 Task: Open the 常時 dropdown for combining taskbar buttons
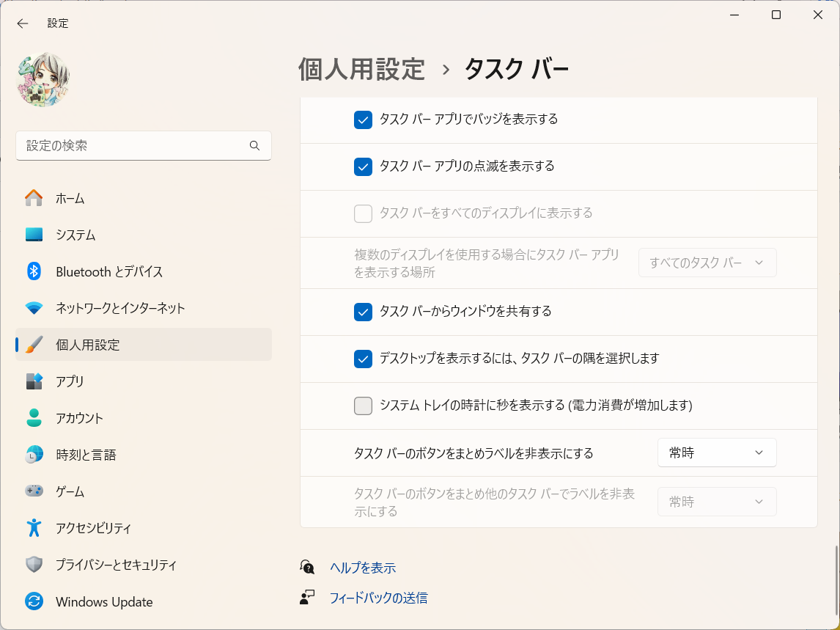716,453
